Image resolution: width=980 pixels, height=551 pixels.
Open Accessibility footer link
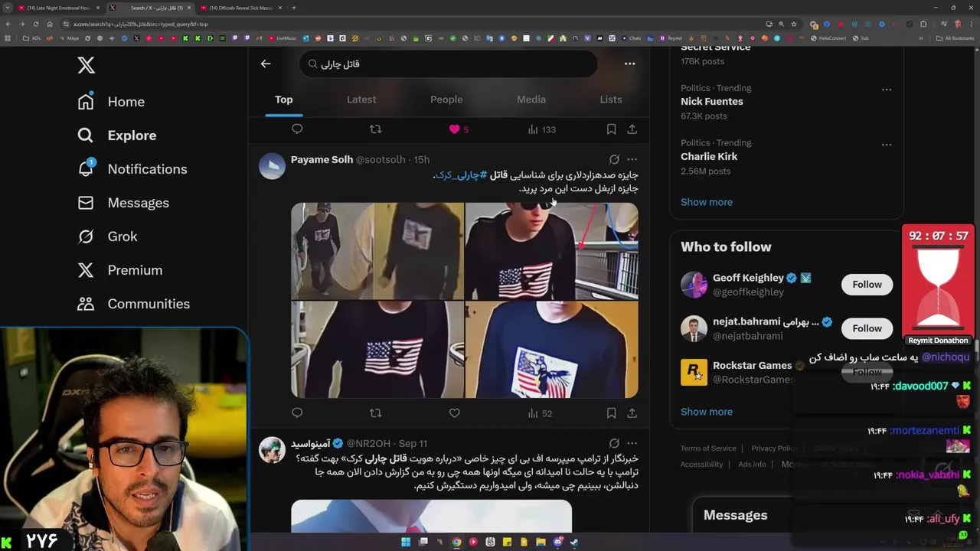[x=701, y=465]
